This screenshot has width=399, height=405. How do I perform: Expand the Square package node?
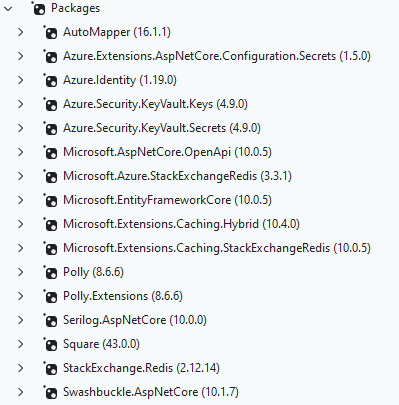[21, 344]
